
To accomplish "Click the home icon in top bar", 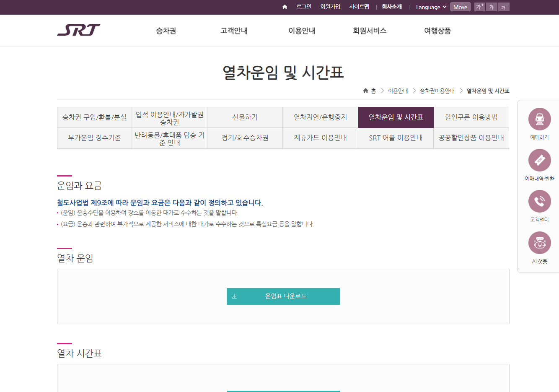I will point(285,7).
